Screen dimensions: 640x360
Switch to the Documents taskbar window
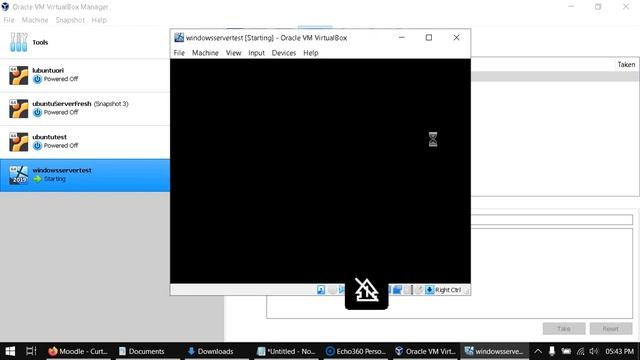click(147, 351)
